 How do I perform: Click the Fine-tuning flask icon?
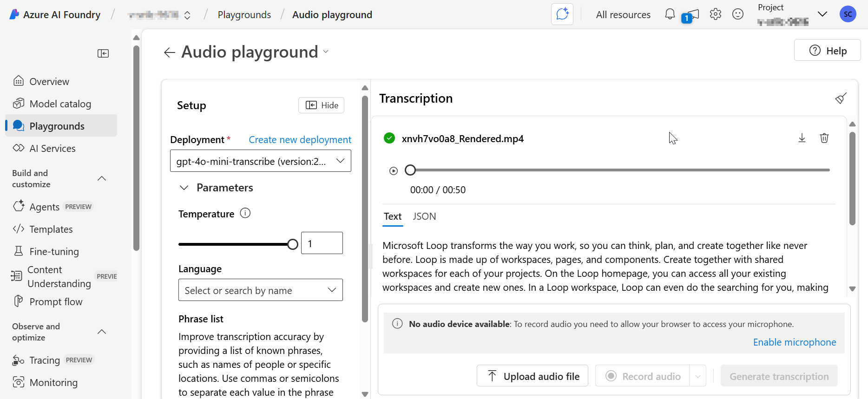pyautogui.click(x=19, y=251)
